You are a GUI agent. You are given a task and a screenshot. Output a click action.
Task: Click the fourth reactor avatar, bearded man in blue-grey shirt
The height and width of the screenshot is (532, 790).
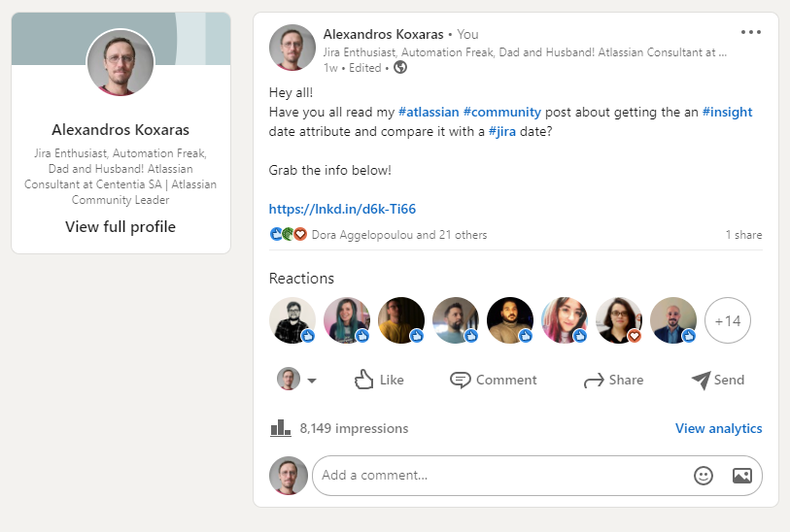456,320
